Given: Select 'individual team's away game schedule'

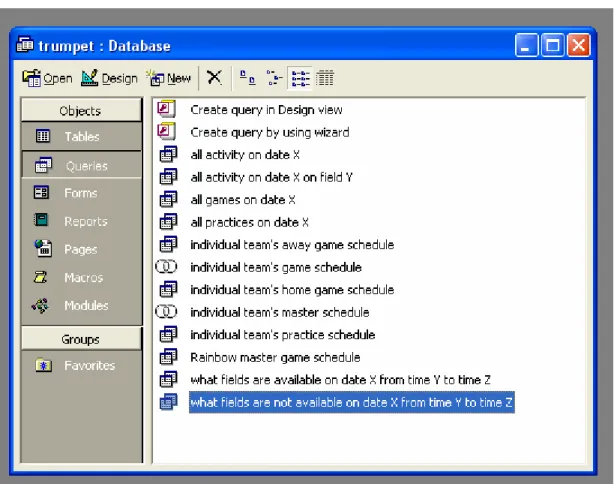Looking at the screenshot, I should [x=292, y=245].
